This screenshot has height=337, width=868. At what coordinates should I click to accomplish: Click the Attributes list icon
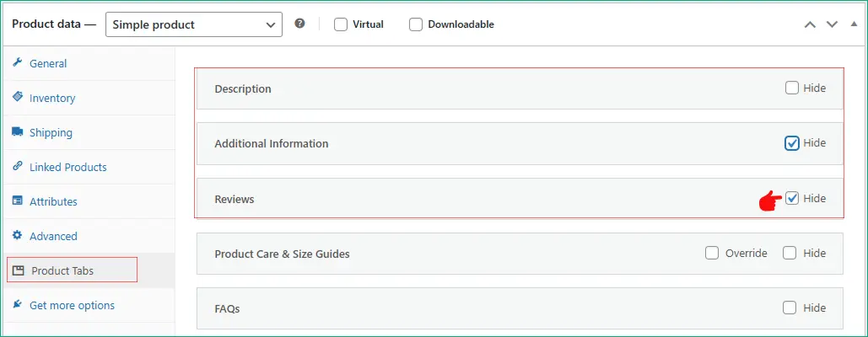pos(17,201)
